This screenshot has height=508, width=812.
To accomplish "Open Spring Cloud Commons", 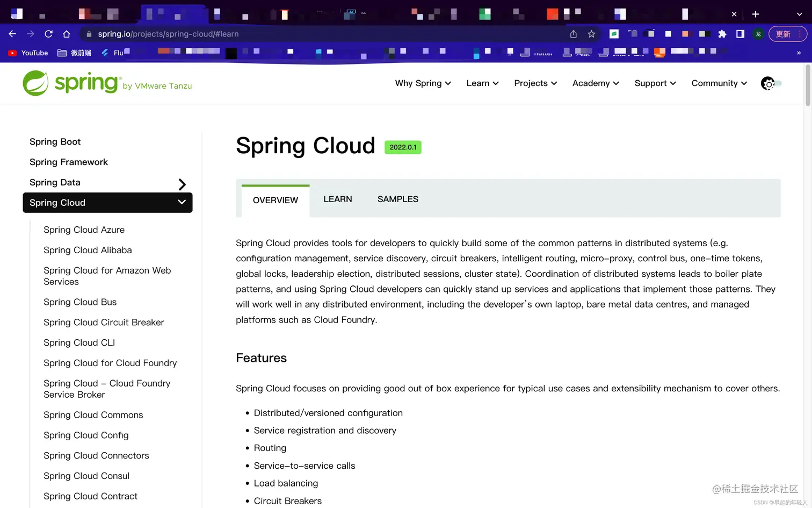I will point(93,415).
